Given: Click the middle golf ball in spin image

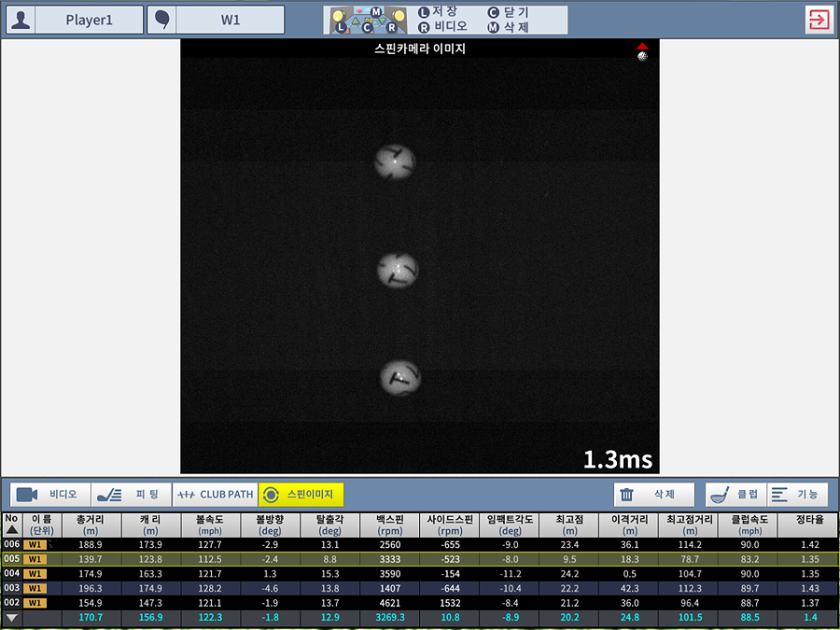Looking at the screenshot, I should click(398, 270).
